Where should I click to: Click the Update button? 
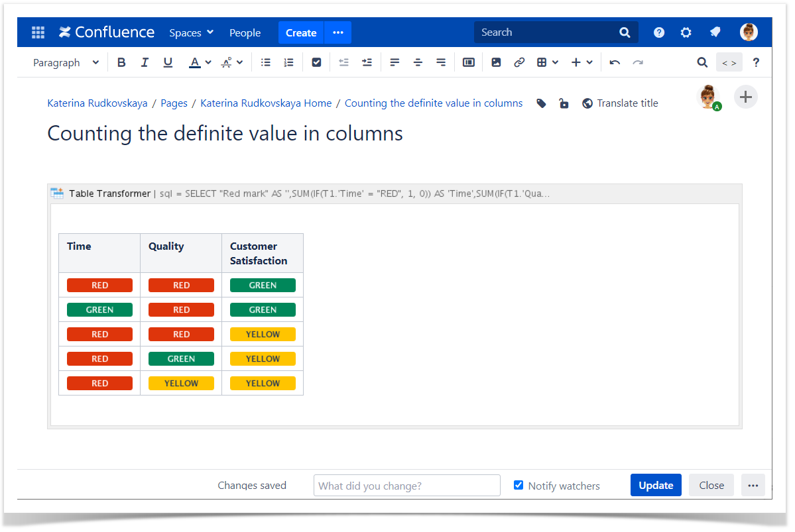(656, 485)
